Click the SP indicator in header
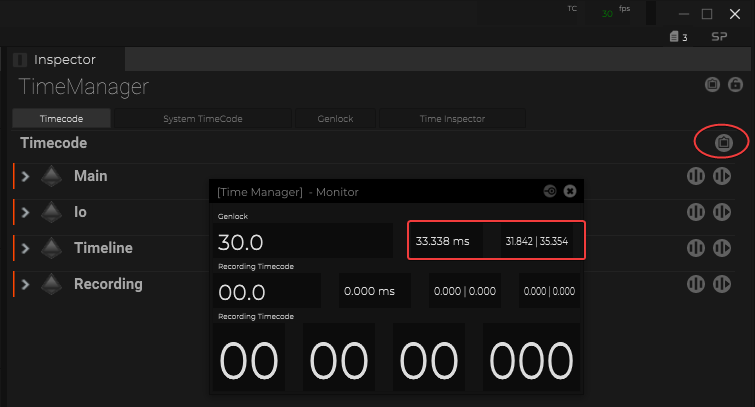This screenshot has height=407, width=755. point(719,37)
